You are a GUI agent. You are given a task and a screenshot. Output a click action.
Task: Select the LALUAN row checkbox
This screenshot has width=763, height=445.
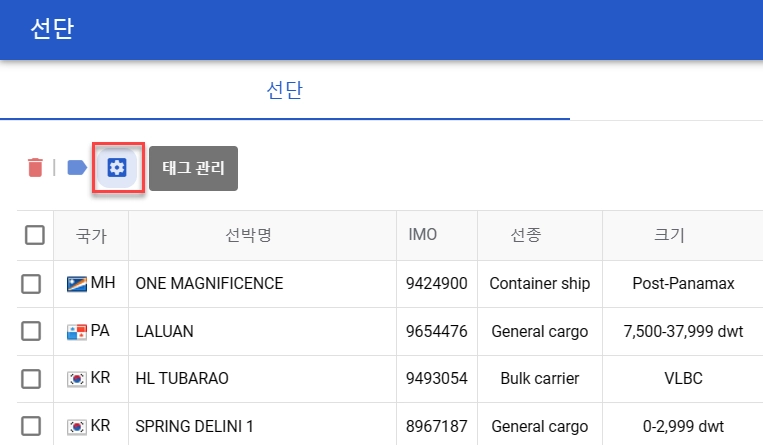pyautogui.click(x=31, y=331)
